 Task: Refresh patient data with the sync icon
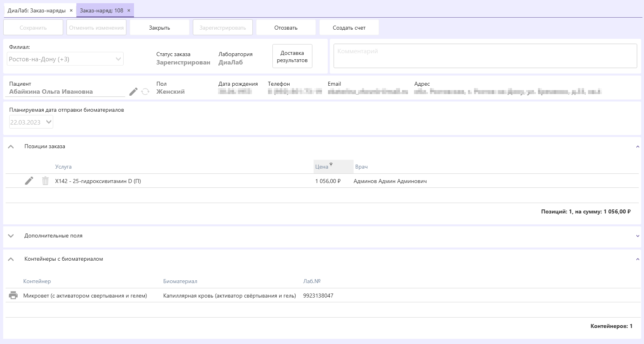[x=145, y=92]
